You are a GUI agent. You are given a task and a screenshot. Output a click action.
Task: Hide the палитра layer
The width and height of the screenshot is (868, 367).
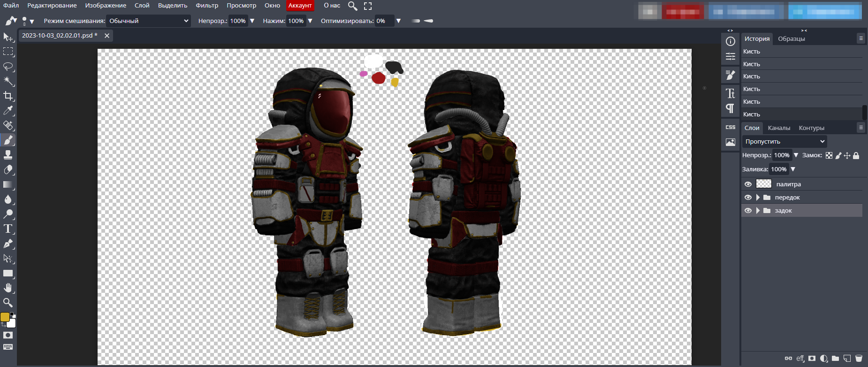click(748, 184)
